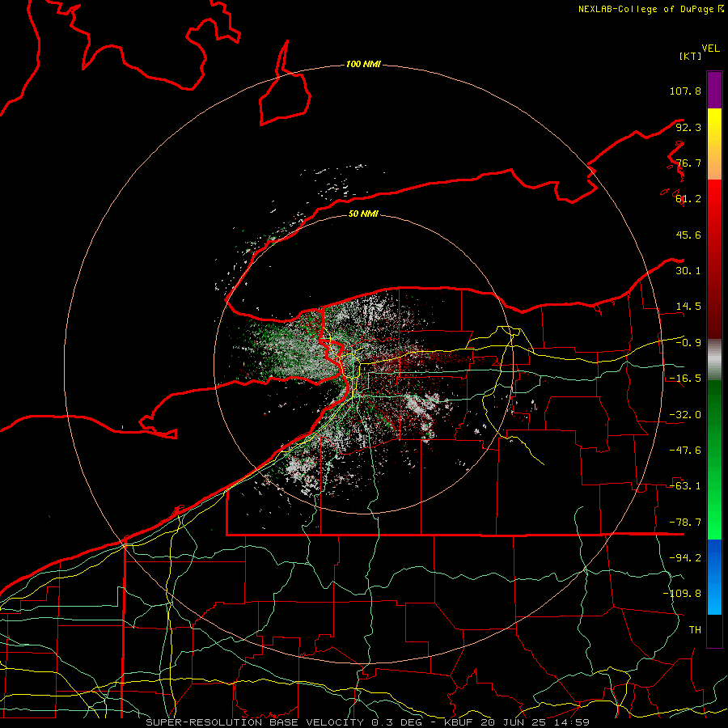Screen dimensions: 728x728
Task: Click the -94.2 velocity scale value
Action: 685,558
